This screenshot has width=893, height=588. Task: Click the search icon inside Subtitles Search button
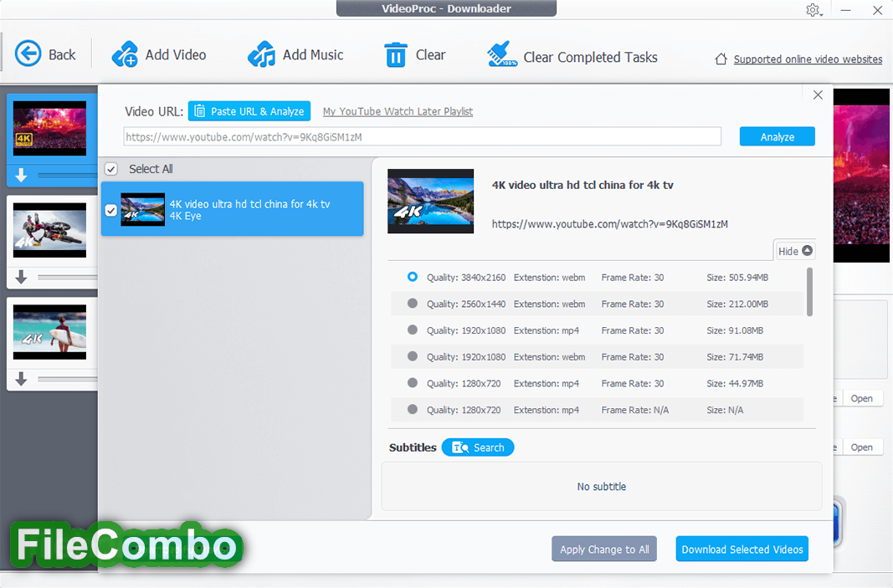[461, 447]
